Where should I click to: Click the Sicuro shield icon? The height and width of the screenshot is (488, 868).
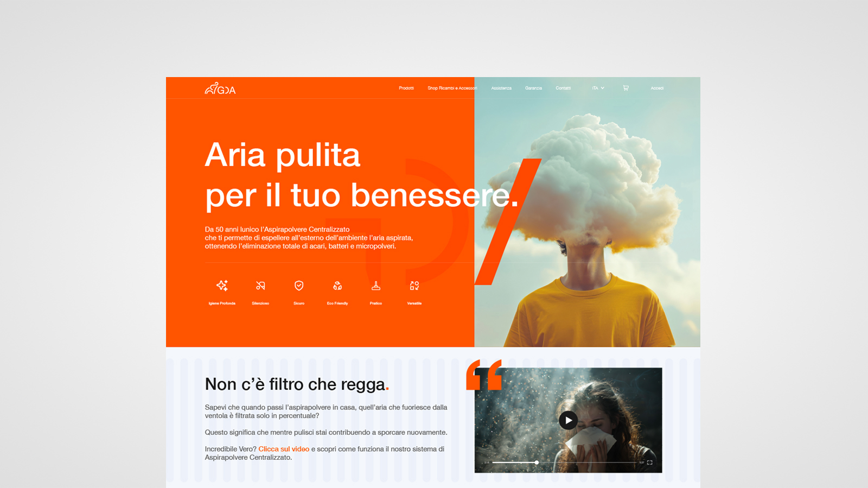[x=299, y=286]
